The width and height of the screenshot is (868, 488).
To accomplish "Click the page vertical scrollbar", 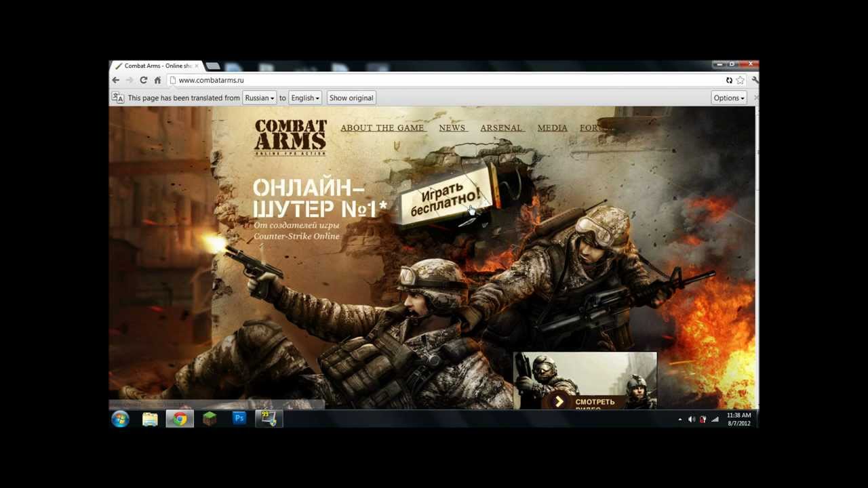I will pos(756,258).
